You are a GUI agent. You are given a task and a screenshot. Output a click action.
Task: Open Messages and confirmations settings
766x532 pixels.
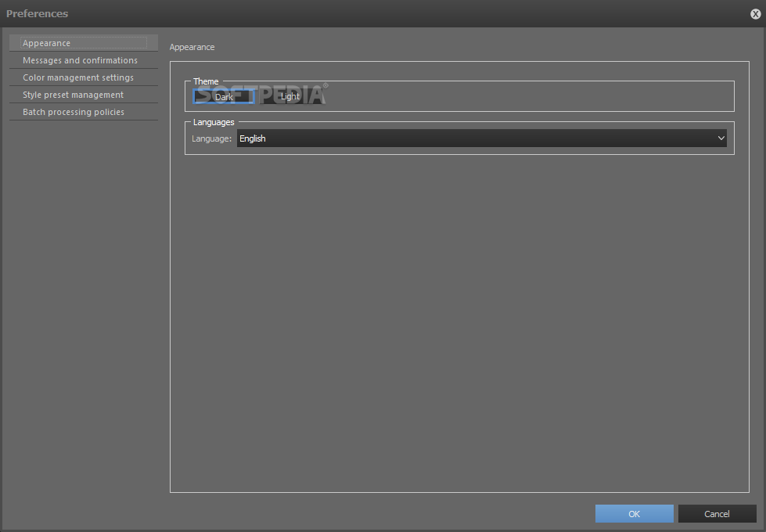84,60
